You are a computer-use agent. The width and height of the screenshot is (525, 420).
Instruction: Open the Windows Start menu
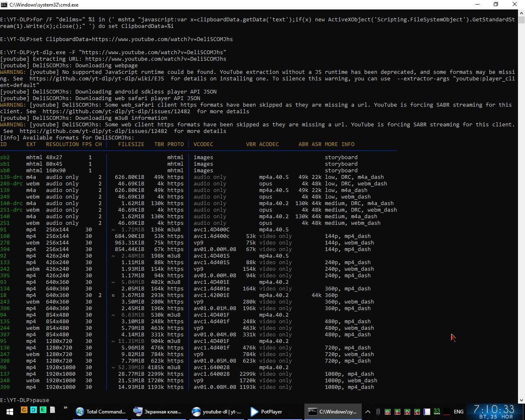pos(9,411)
